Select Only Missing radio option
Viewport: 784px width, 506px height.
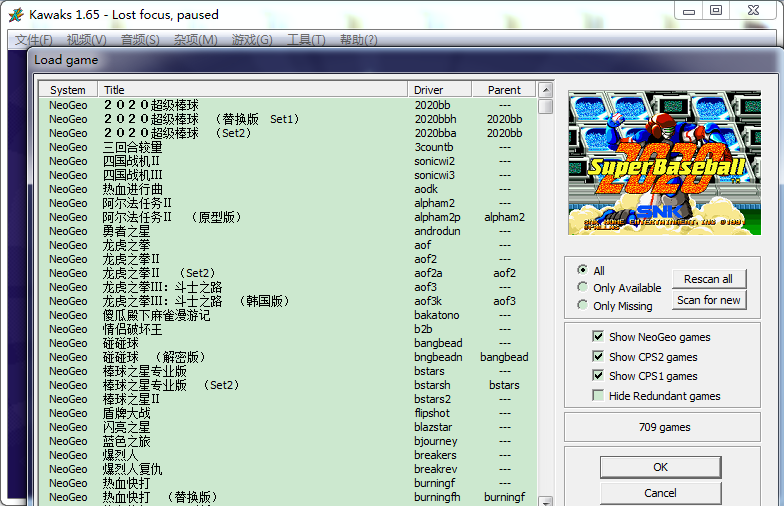tap(582, 306)
